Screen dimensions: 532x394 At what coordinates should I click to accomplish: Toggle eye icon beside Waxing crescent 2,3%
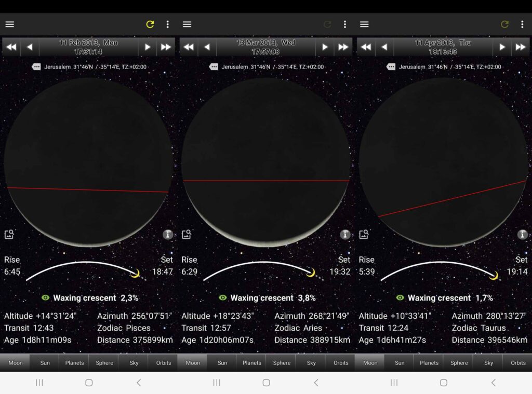(x=45, y=298)
